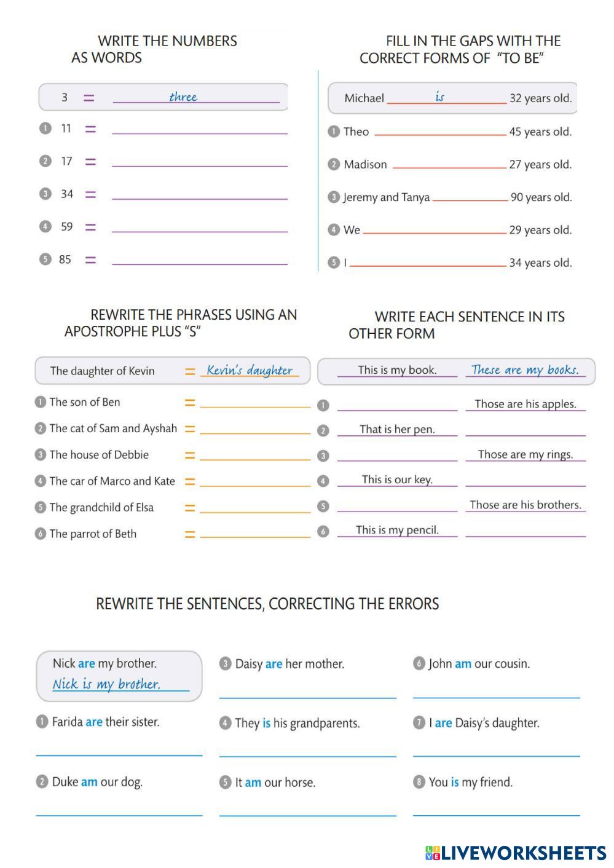This screenshot has width=614, height=868.
Task: Click the blank right of 'That is her pen.'
Action: click(525, 430)
